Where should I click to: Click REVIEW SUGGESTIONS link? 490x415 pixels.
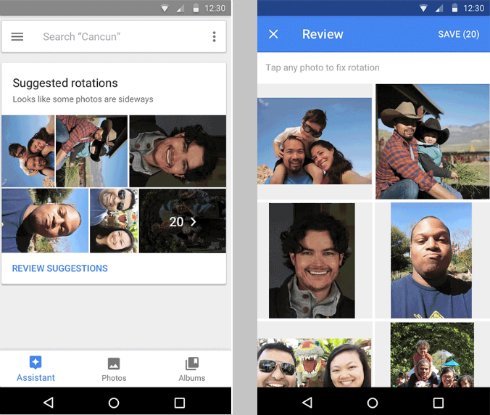pyautogui.click(x=60, y=268)
